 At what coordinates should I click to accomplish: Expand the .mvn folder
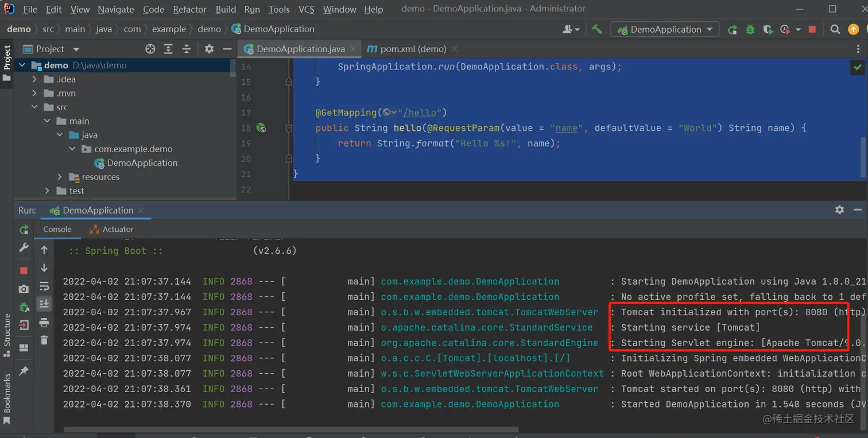point(35,93)
